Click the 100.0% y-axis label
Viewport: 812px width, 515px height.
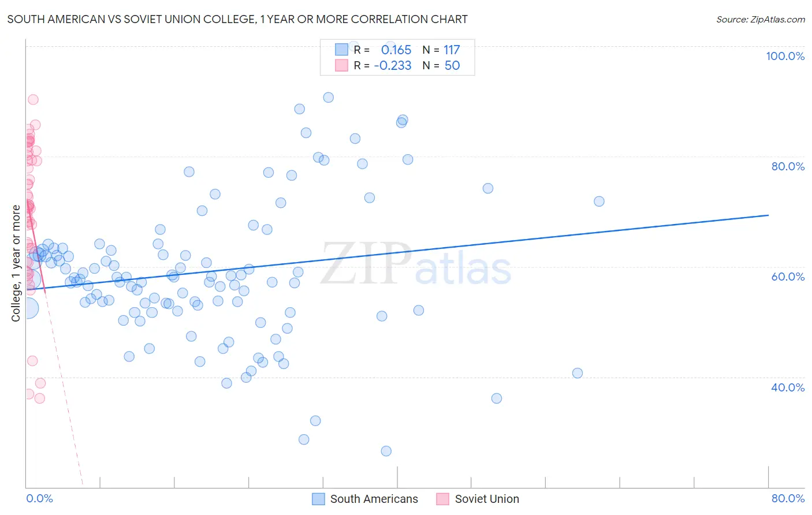coord(785,56)
